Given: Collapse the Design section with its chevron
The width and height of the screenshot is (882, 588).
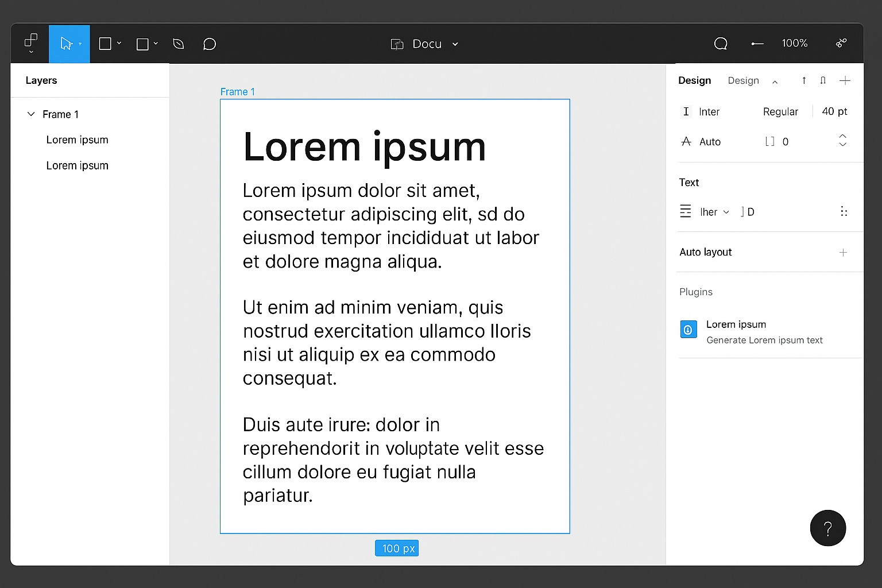Looking at the screenshot, I should (775, 81).
